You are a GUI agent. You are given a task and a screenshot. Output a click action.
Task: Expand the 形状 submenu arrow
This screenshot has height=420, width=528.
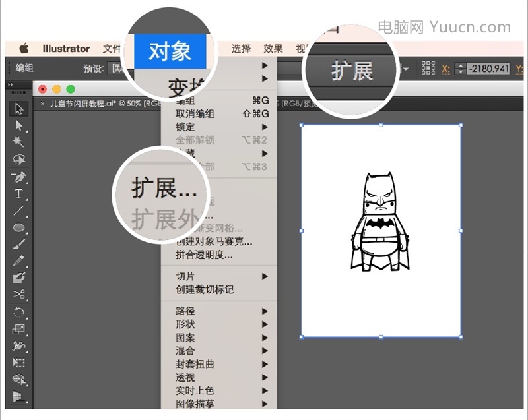click(265, 324)
